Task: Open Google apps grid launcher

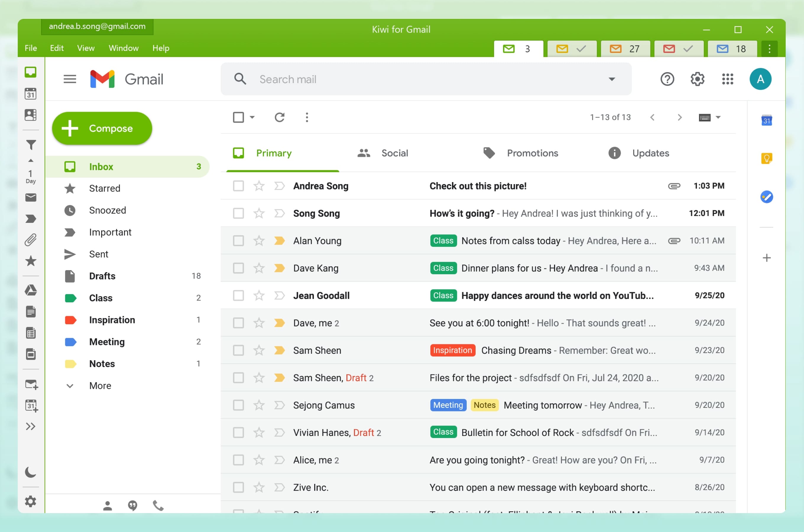Action: [x=728, y=79]
